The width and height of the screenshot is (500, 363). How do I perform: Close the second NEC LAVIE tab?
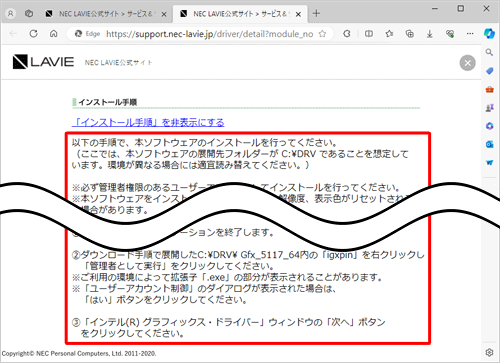[x=298, y=14]
